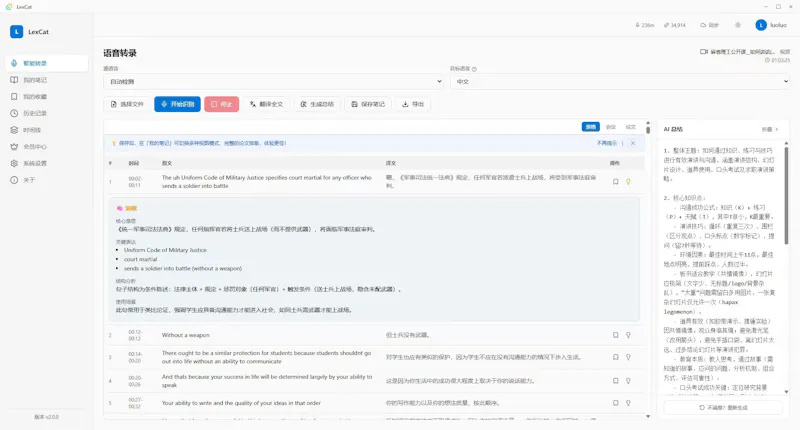Switch to the 会议 view tab
Viewport: 800px width, 430px height.
coord(611,127)
